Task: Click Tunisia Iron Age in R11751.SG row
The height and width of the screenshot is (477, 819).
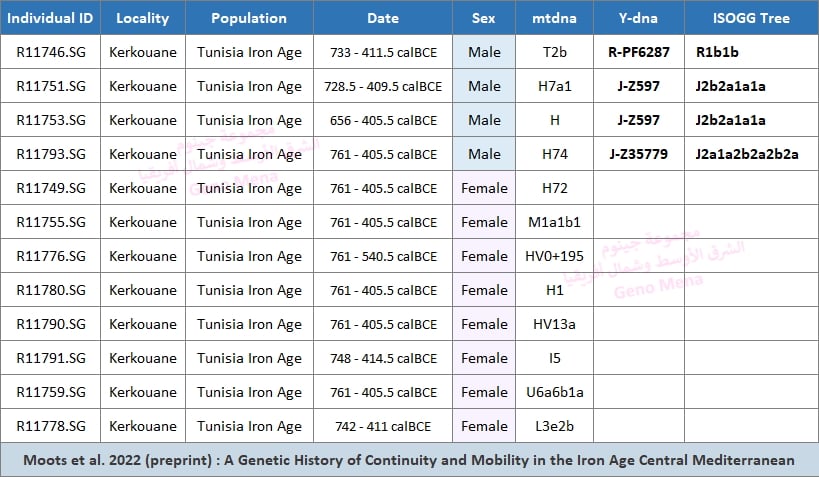Action: [249, 86]
